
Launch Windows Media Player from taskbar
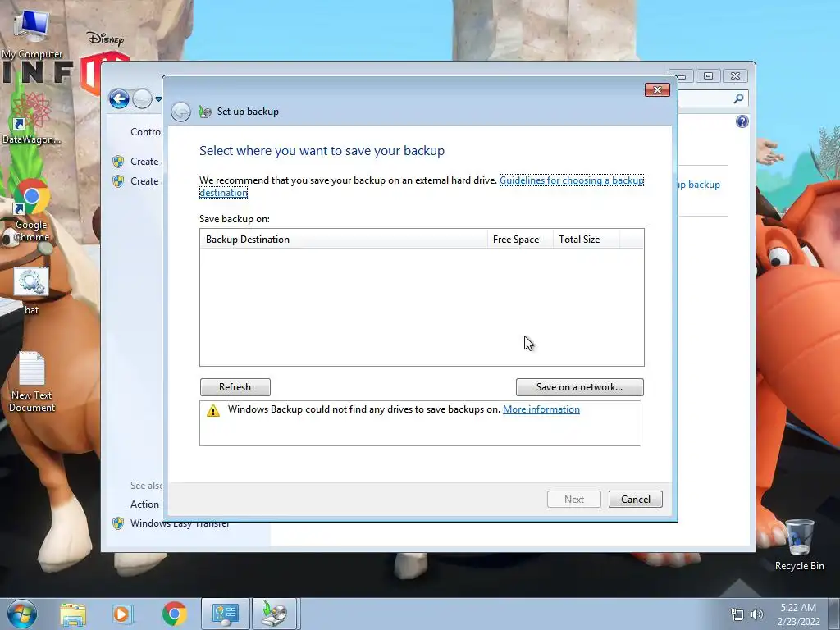[x=121, y=614]
